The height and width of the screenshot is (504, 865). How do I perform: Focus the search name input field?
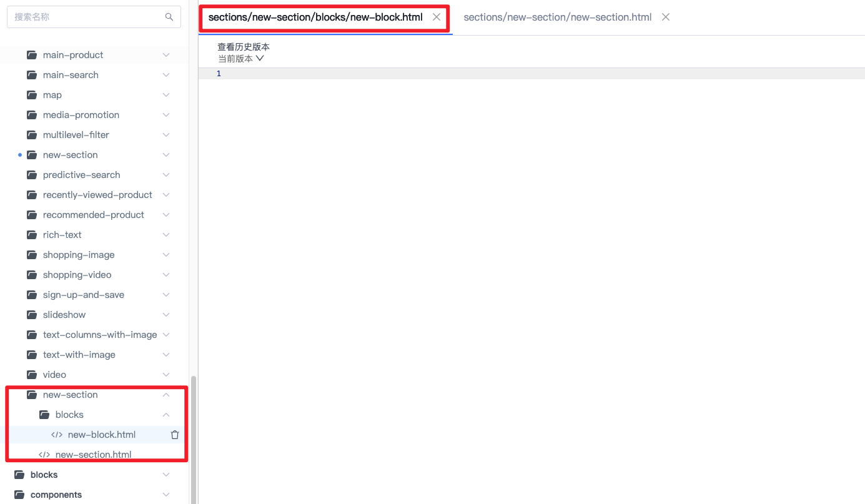87,17
